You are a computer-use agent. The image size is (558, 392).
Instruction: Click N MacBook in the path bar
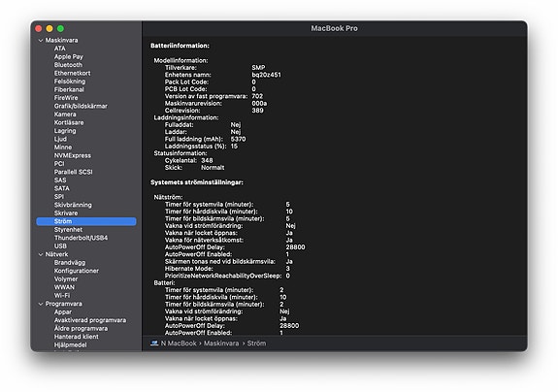[179, 343]
